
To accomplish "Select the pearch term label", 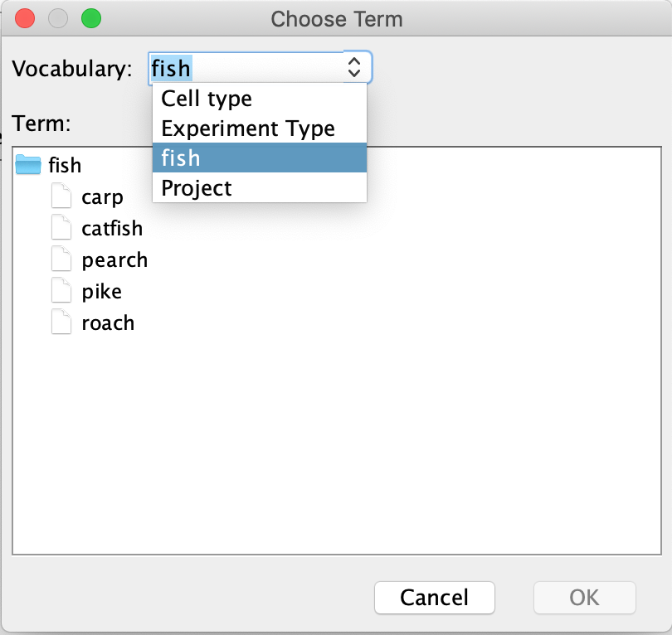I will 114,259.
